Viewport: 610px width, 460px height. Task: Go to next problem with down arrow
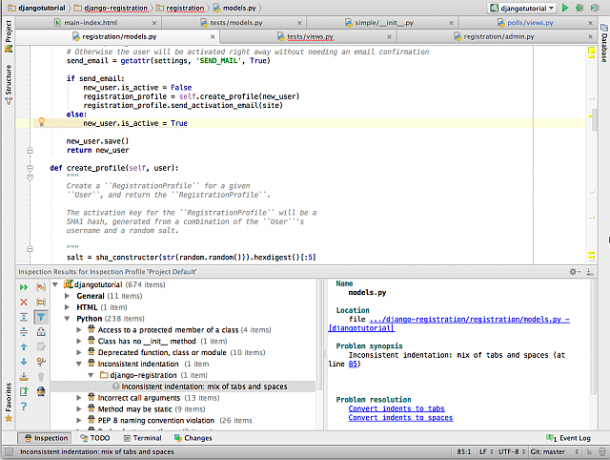pyautogui.click(x=24, y=362)
